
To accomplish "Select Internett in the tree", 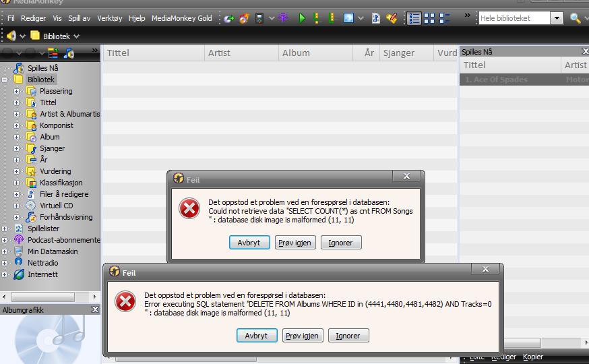I will coord(43,274).
